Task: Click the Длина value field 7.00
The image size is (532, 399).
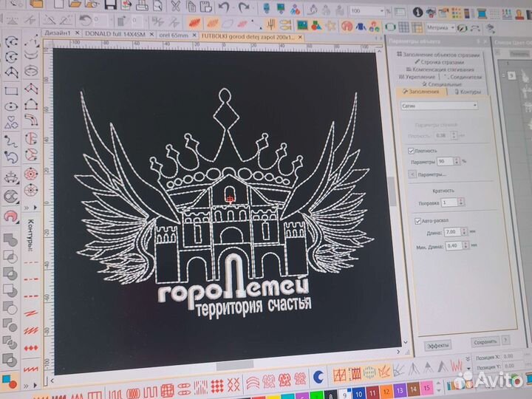Action: point(452,232)
